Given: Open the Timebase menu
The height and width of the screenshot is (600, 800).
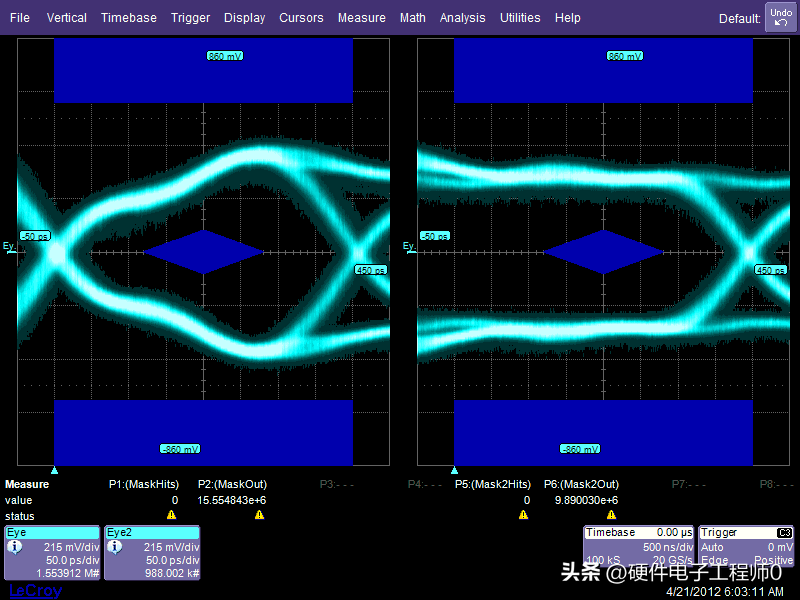Looking at the screenshot, I should coord(129,18).
